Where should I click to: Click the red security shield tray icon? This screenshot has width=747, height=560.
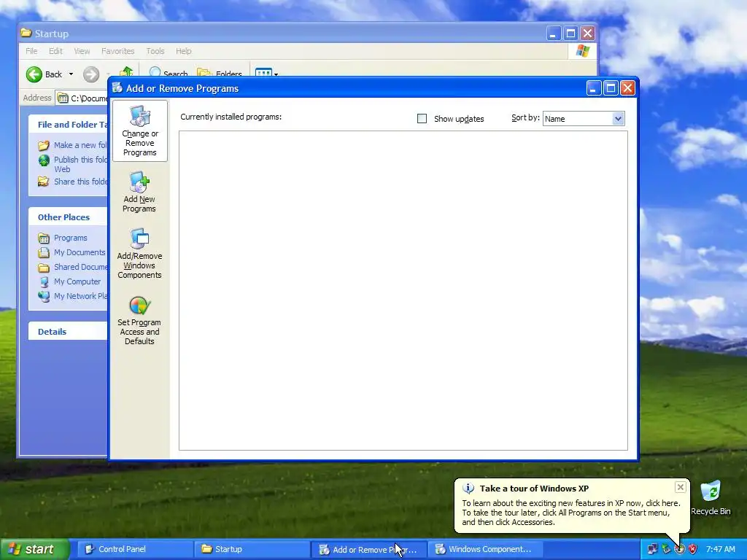[x=692, y=550]
